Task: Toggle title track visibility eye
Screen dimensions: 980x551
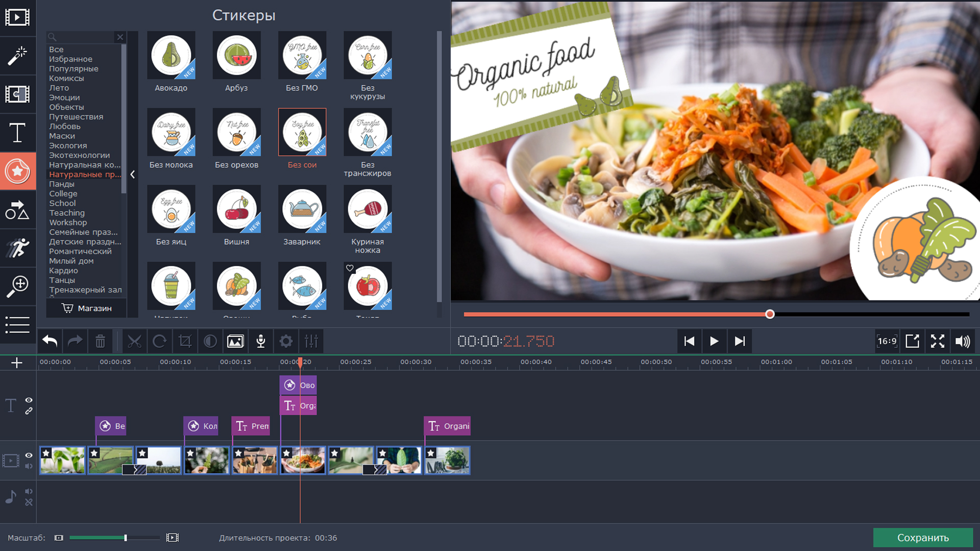Action: pos(29,400)
